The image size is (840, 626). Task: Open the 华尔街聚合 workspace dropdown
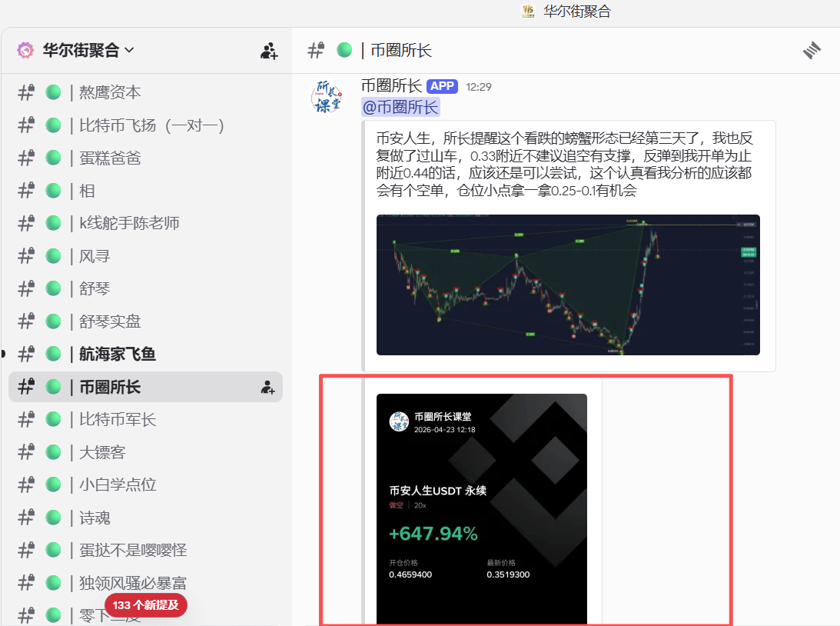[88, 51]
